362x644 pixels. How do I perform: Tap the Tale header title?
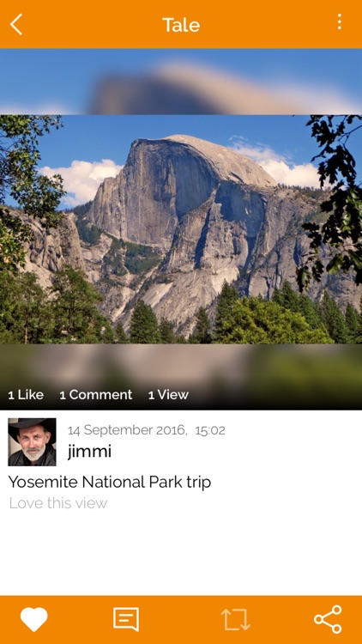click(181, 25)
